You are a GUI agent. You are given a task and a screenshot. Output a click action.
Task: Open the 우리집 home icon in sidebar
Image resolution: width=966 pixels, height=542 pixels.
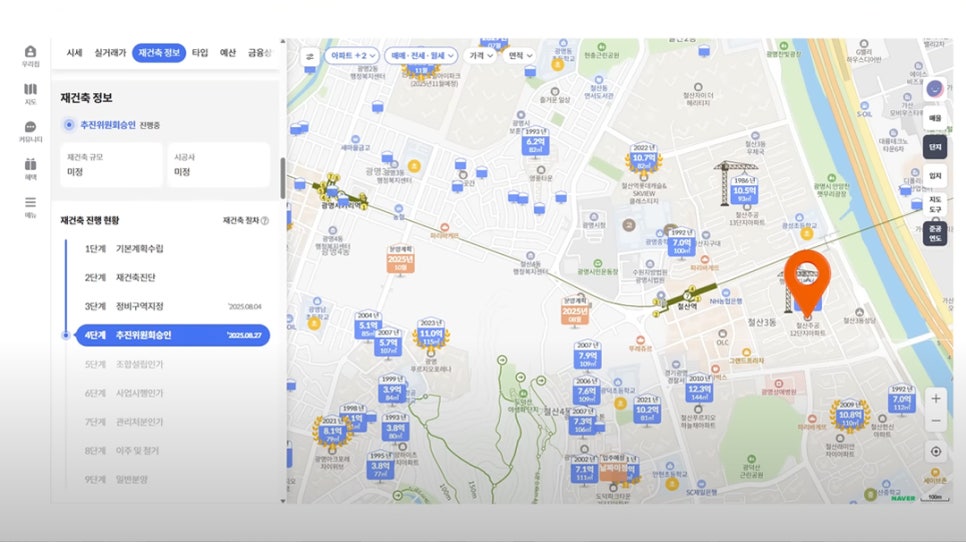pyautogui.click(x=30, y=55)
